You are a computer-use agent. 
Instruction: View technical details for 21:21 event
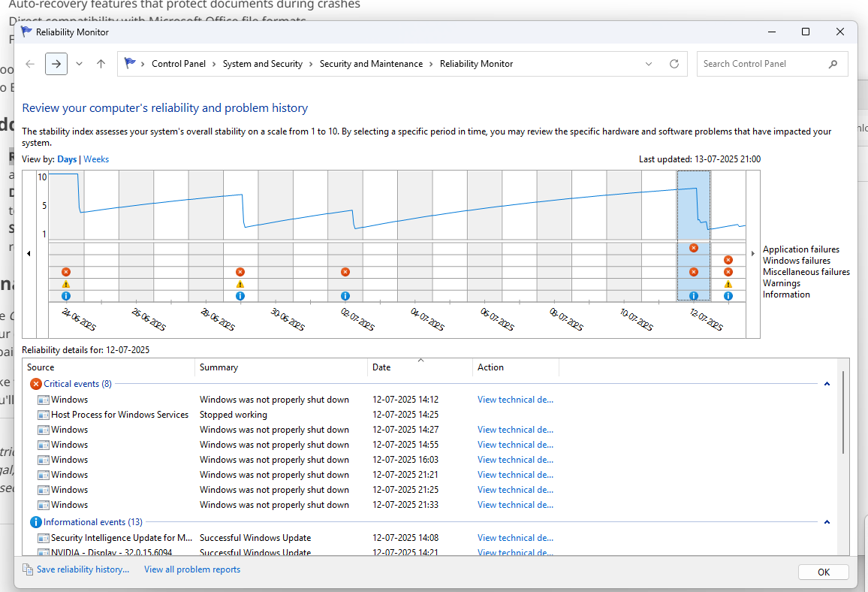[515, 475]
